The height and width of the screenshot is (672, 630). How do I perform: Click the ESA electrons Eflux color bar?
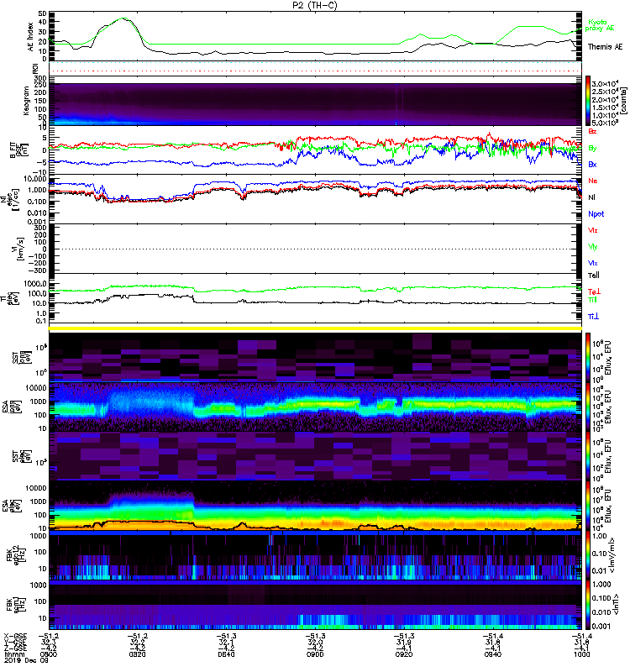588,507
